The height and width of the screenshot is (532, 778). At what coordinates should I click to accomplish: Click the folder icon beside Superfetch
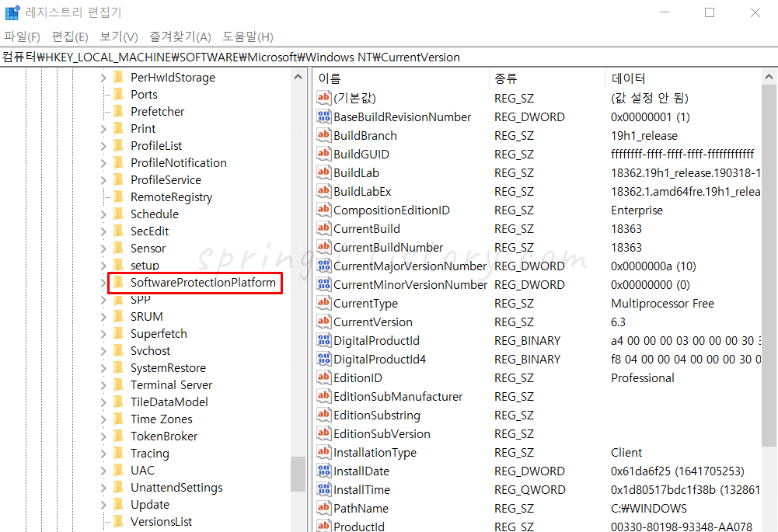(x=118, y=334)
